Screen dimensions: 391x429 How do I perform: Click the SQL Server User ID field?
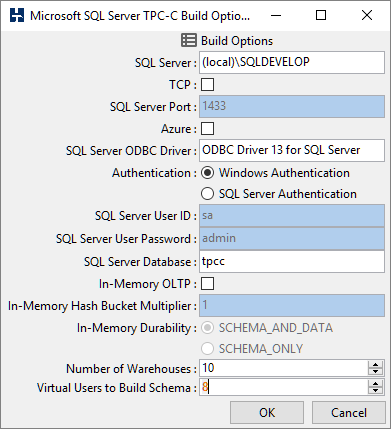[x=292, y=216]
